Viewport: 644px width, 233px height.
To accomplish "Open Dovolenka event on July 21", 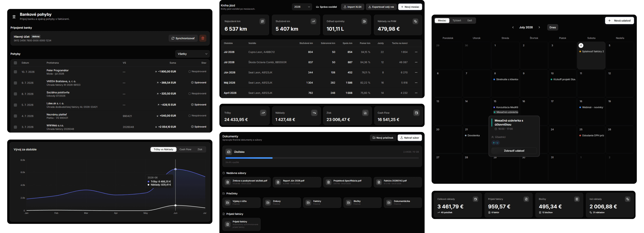I will pos(472,135).
